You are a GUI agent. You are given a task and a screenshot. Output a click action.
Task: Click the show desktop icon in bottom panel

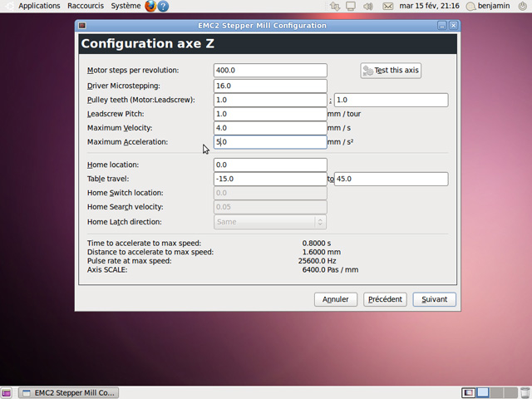6,392
